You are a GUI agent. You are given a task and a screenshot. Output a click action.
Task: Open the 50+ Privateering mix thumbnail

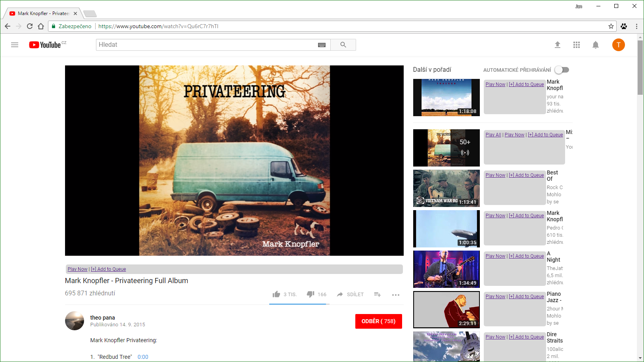pos(446,148)
